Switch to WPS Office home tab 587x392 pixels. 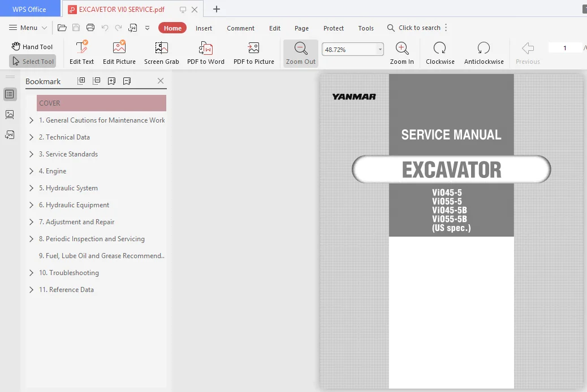click(x=29, y=9)
